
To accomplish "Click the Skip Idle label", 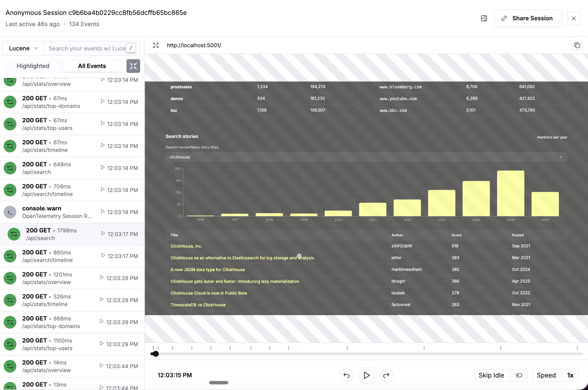I will 491,375.
